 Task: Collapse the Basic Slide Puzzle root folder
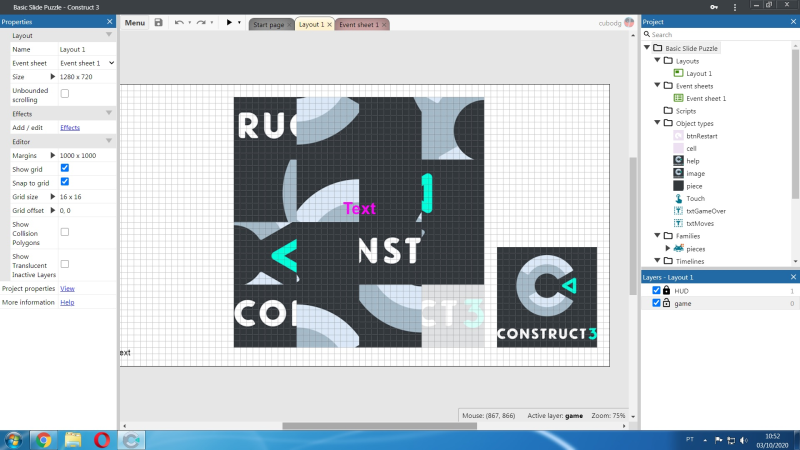(647, 47)
